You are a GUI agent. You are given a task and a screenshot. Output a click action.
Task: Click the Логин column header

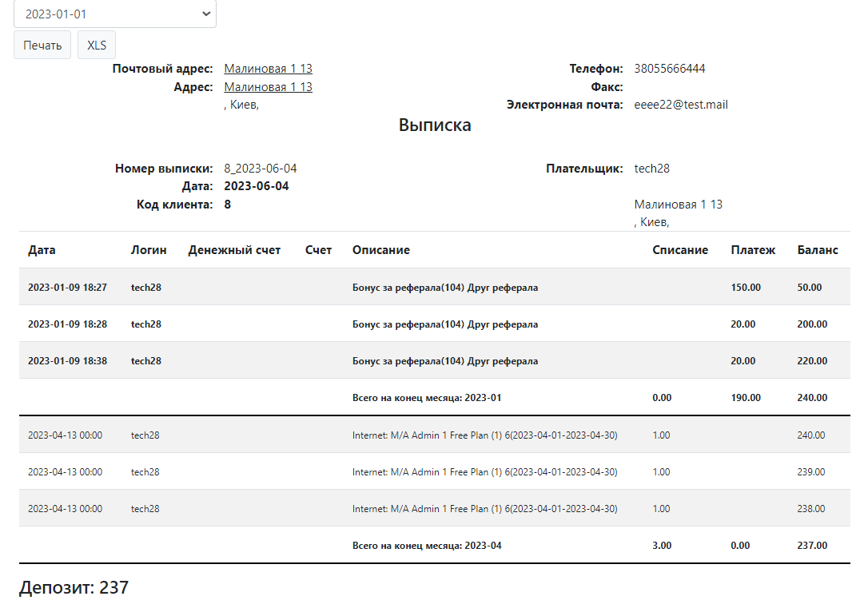[x=149, y=250]
